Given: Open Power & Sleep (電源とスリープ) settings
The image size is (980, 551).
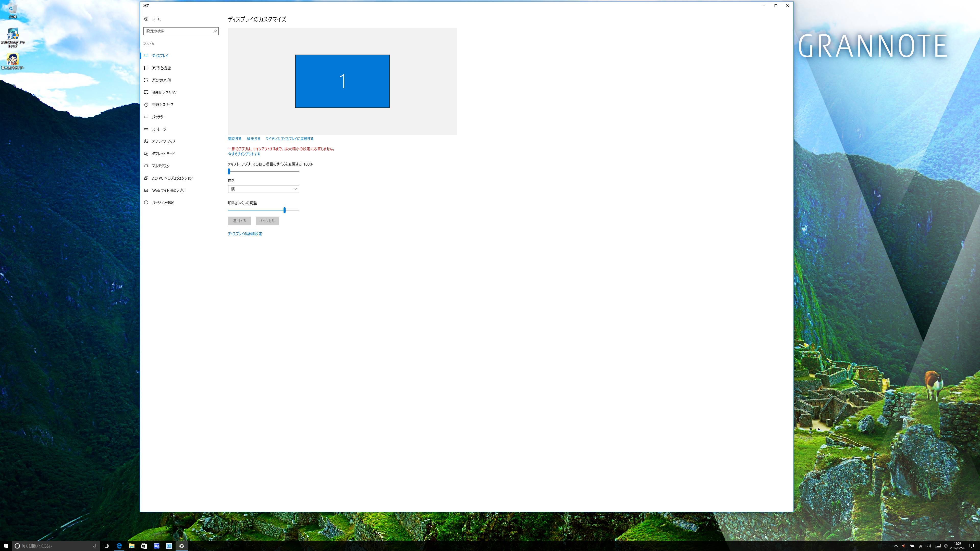Looking at the screenshot, I should (x=163, y=105).
